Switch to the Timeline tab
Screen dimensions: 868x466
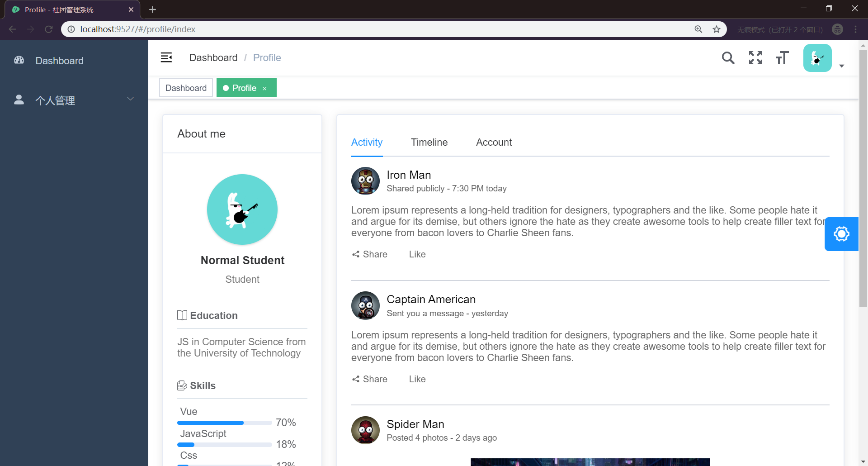click(x=429, y=142)
